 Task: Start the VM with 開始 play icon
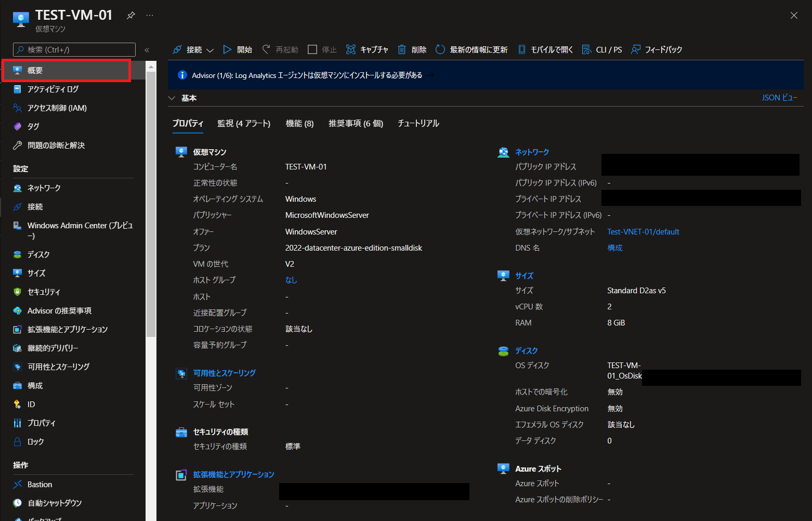[x=227, y=49]
